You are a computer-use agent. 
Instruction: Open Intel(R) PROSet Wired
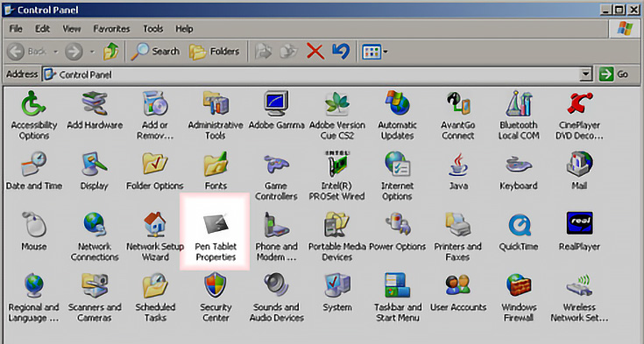tap(336, 176)
